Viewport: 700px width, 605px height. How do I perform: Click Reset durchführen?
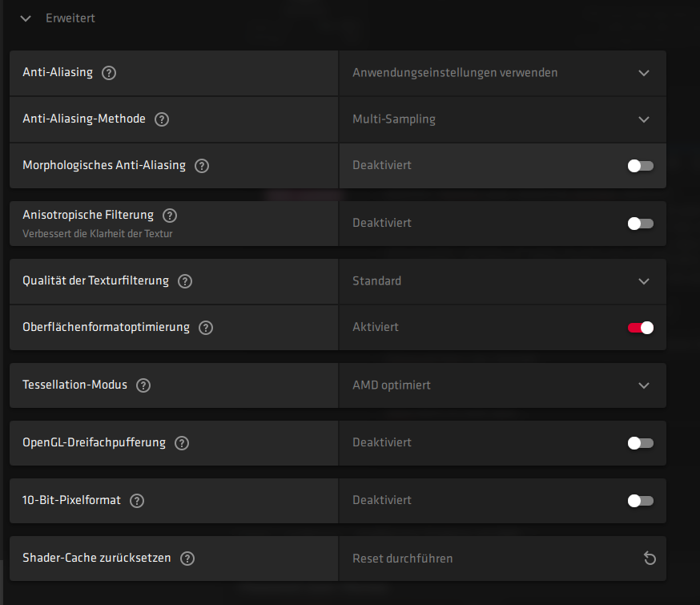coord(402,559)
